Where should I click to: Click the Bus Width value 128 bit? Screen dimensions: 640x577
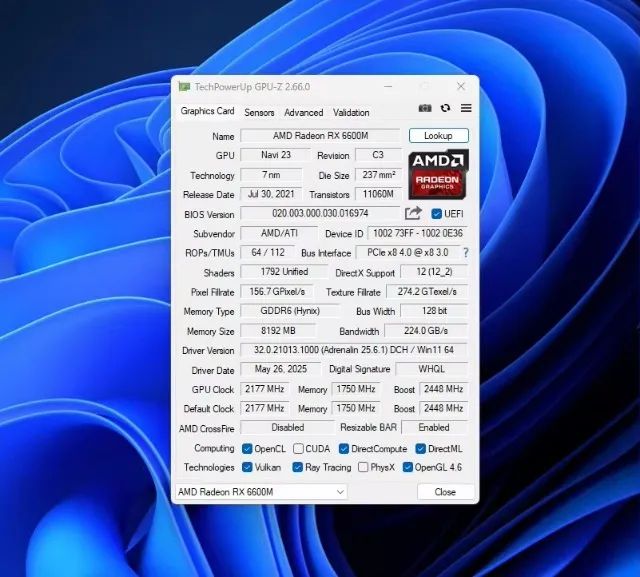(x=434, y=311)
